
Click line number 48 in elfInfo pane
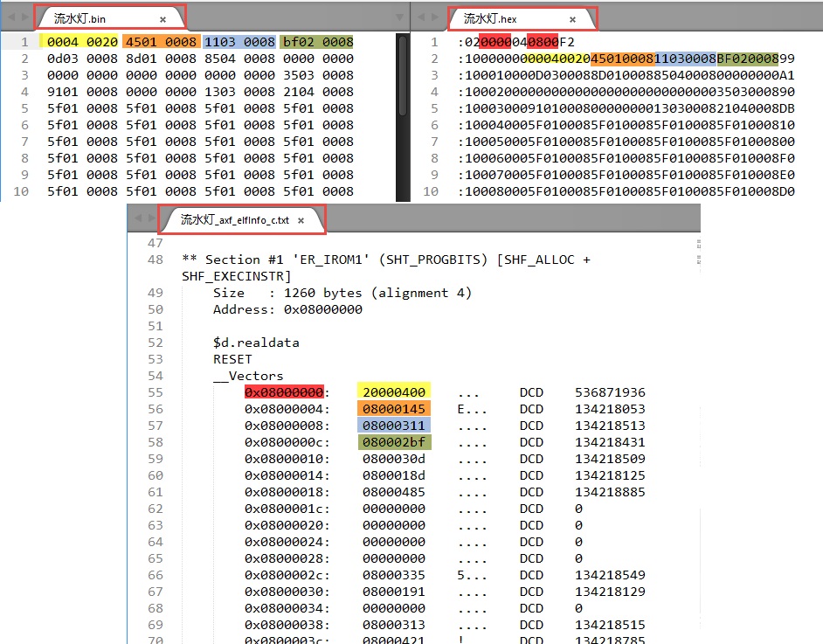[156, 260]
